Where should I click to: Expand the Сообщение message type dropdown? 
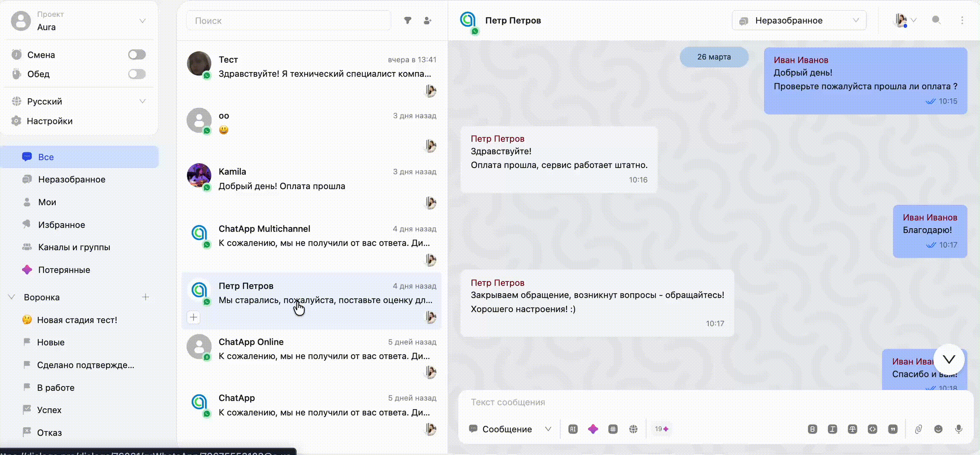tap(510, 429)
